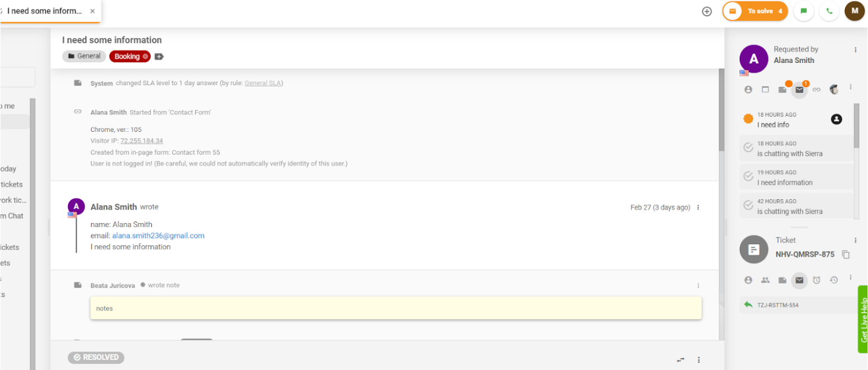Copy the ticket ID NHV-QMRSP-875

pos(846,254)
